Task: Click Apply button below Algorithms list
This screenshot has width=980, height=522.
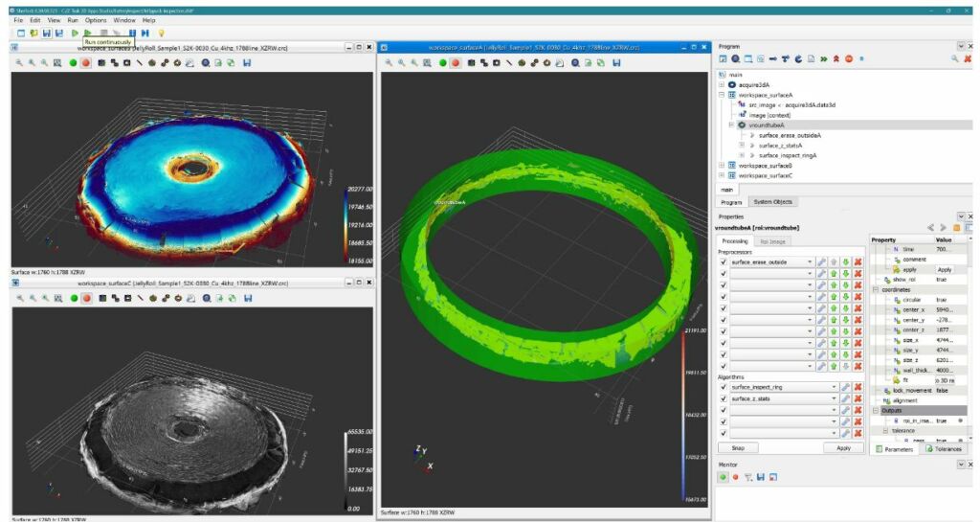Action: (x=843, y=447)
